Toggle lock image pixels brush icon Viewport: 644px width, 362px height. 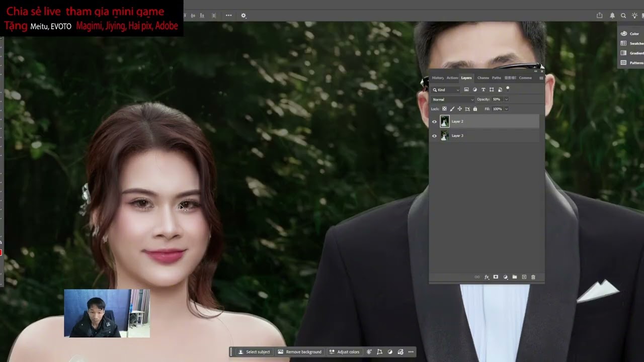452,109
